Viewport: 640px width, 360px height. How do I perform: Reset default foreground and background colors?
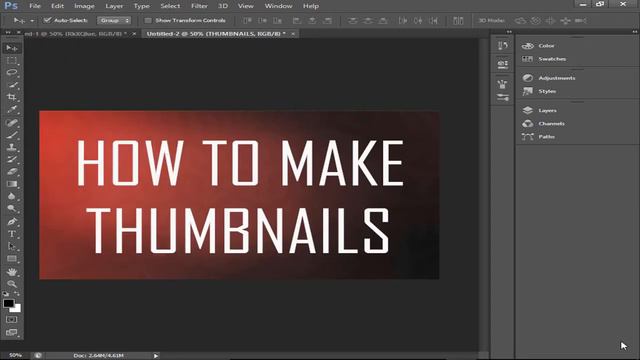[6, 293]
